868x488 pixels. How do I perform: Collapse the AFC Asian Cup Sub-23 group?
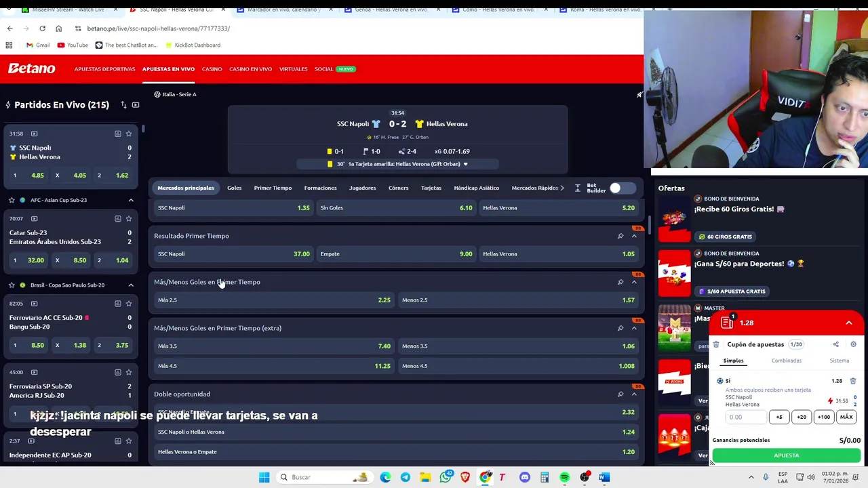point(131,200)
